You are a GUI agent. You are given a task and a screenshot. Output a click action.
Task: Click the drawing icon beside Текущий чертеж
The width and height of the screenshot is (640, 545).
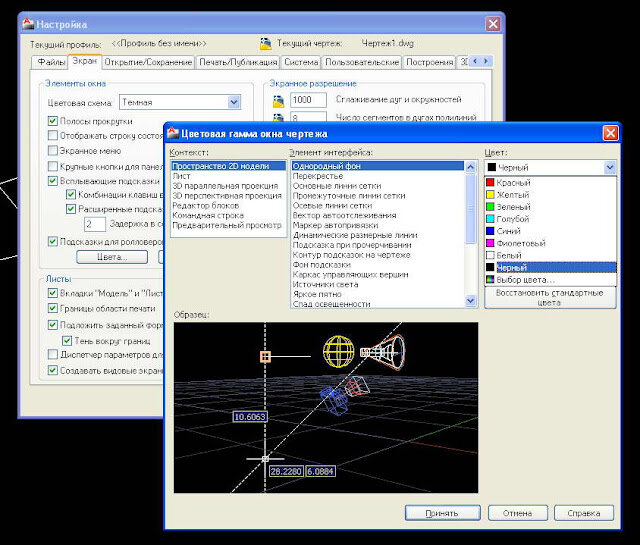(266, 44)
